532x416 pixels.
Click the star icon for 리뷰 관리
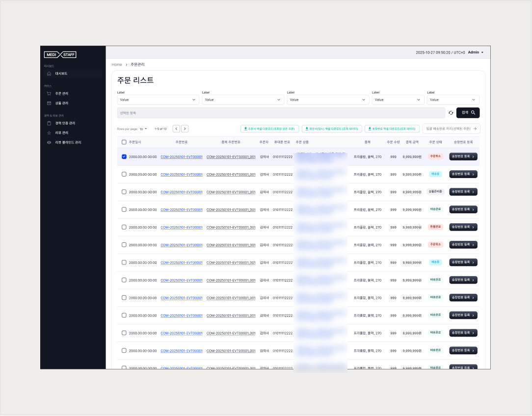(x=49, y=133)
